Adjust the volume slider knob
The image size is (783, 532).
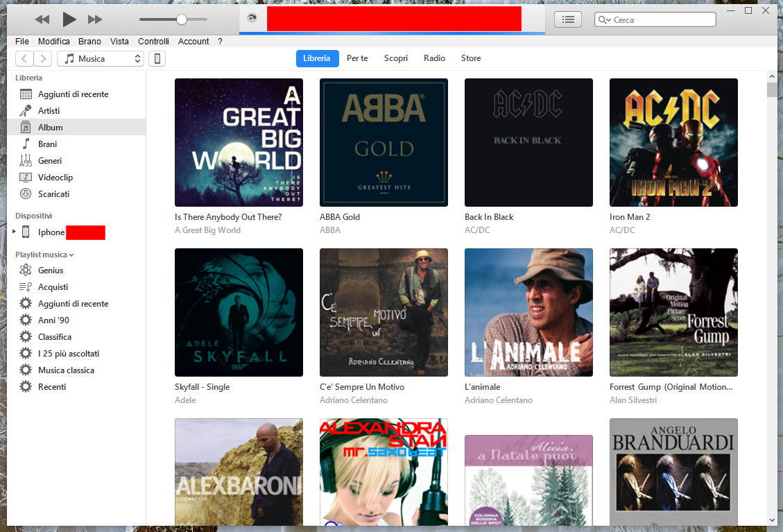(182, 19)
